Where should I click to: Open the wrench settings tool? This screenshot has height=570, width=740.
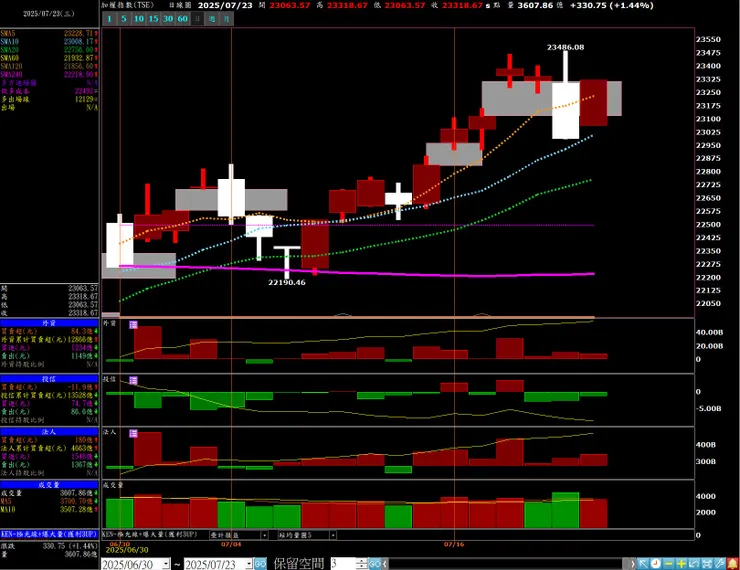pos(720,563)
